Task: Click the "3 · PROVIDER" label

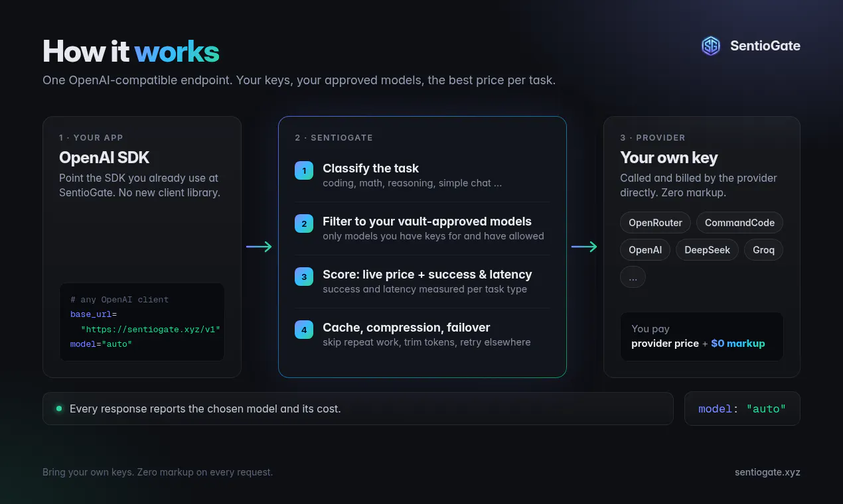Action: point(652,138)
